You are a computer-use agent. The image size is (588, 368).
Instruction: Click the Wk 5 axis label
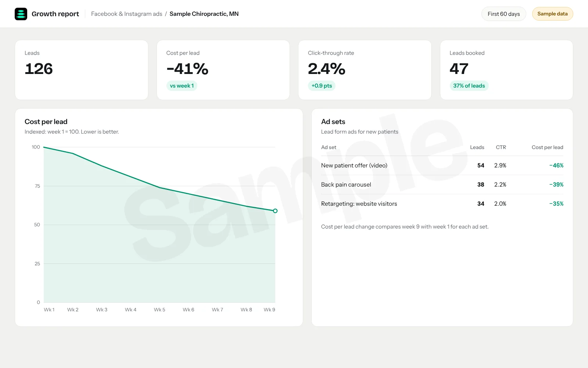coord(159,310)
